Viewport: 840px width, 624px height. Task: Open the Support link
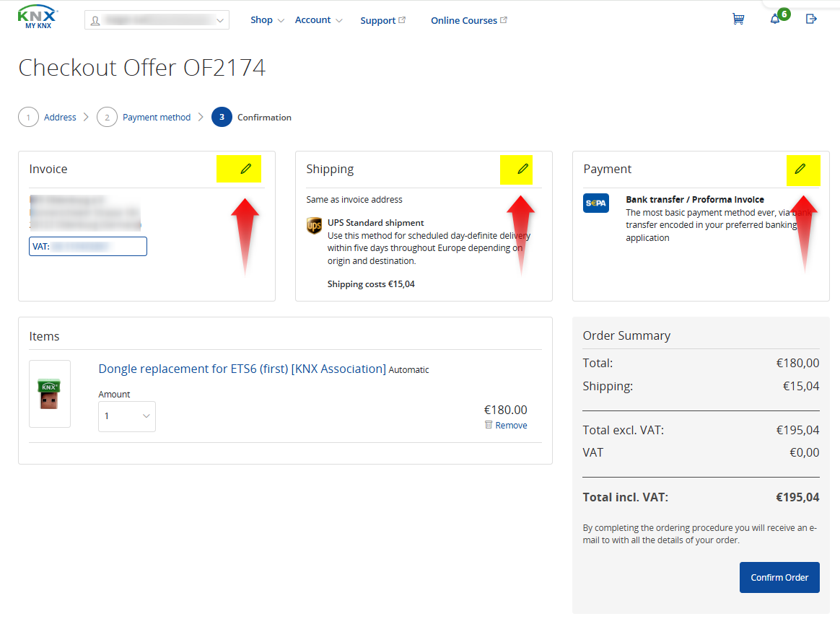pos(382,20)
